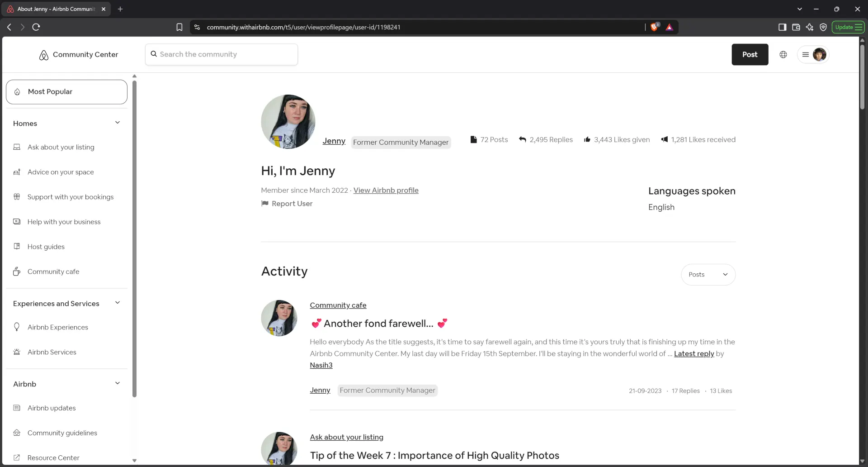
Task: Close the About Jenny browser tab
Action: point(103,9)
